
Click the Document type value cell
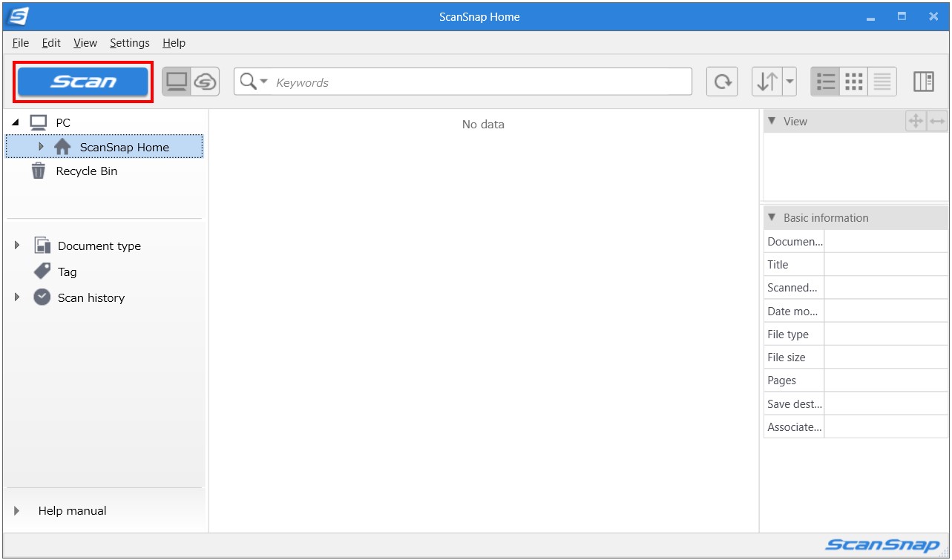point(886,241)
